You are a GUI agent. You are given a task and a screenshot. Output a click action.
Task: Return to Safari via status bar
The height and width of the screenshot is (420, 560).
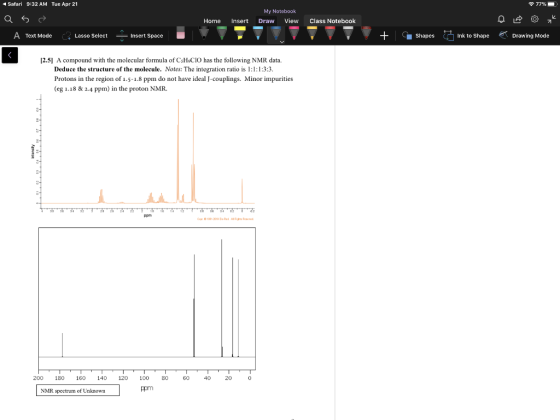pyautogui.click(x=12, y=4)
